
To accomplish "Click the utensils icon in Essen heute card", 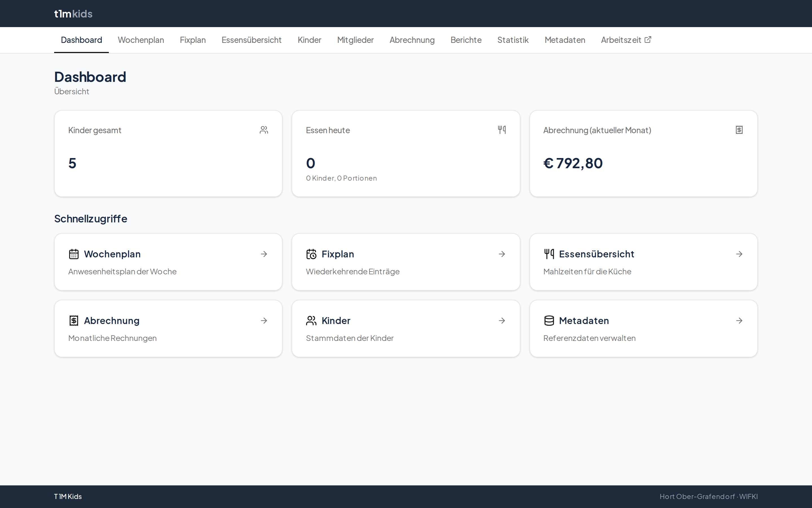I will (502, 130).
